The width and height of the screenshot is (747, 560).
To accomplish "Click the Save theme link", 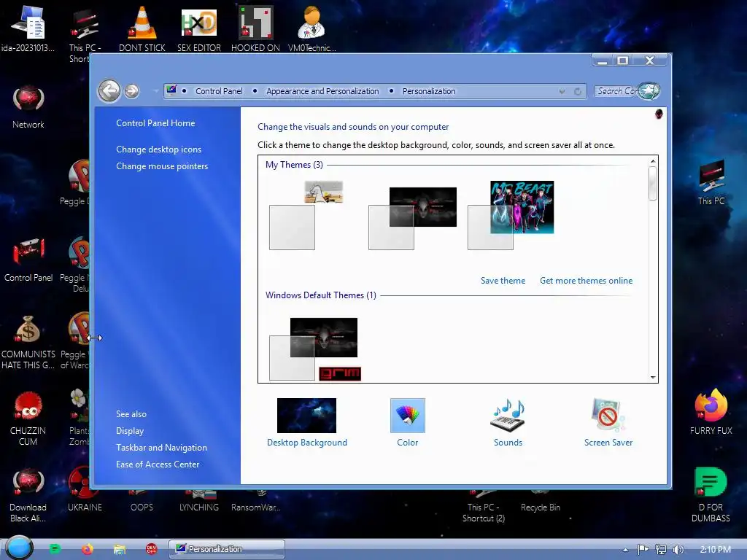I will click(503, 281).
